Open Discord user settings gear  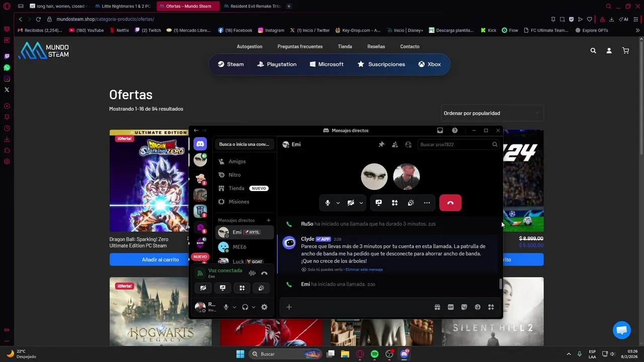264,307
